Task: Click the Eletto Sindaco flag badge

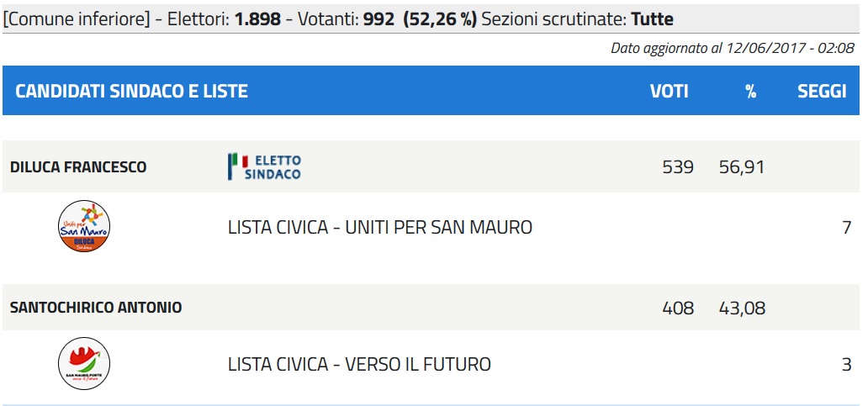Action: (265, 166)
